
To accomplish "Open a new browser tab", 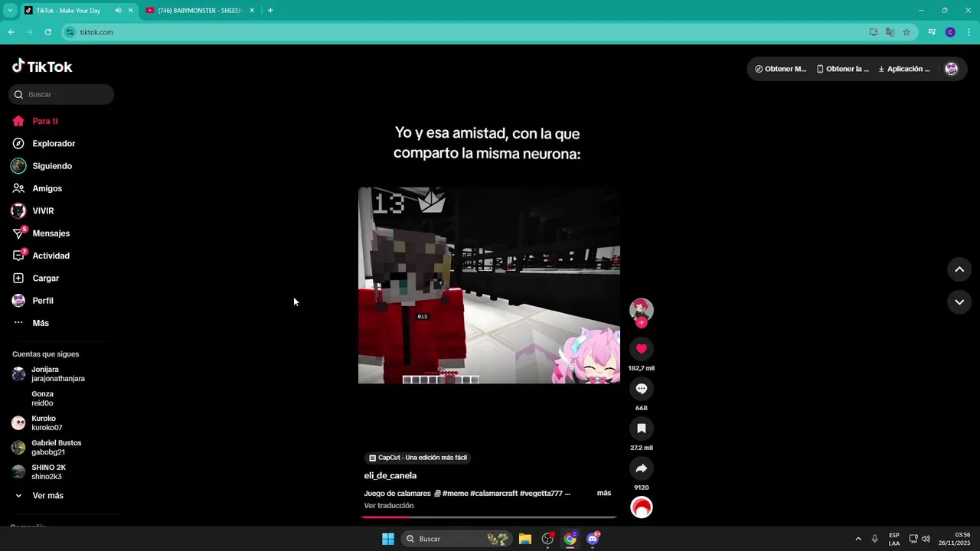I will click(x=270, y=11).
